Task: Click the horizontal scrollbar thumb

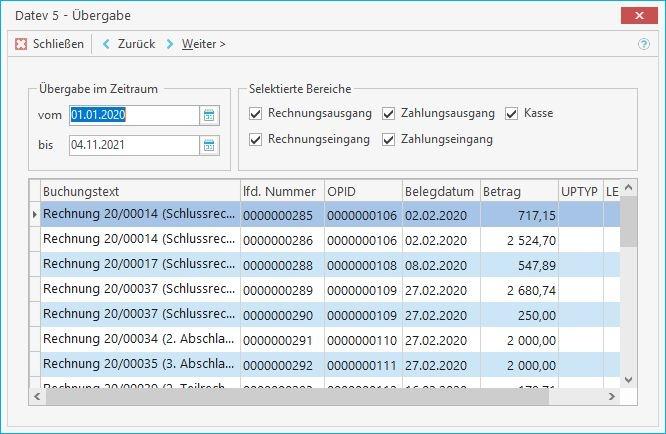Action: click(297, 396)
